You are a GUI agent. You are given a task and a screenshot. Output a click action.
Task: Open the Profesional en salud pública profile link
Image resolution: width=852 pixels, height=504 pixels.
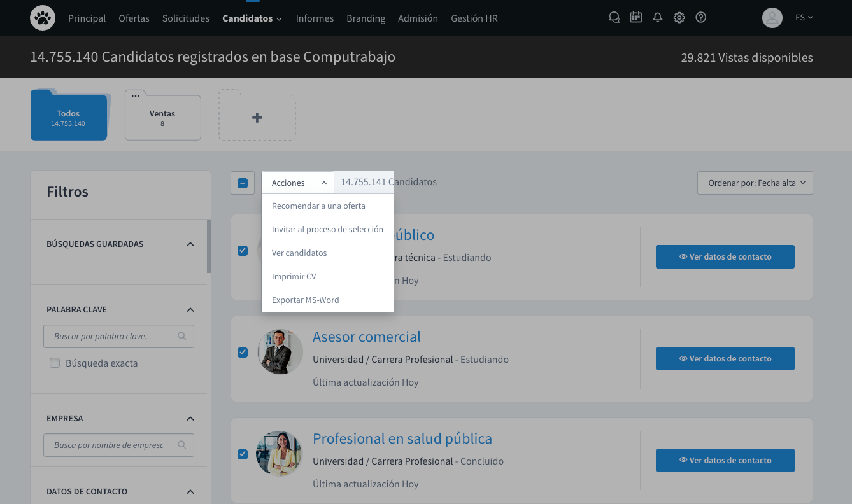(x=402, y=438)
